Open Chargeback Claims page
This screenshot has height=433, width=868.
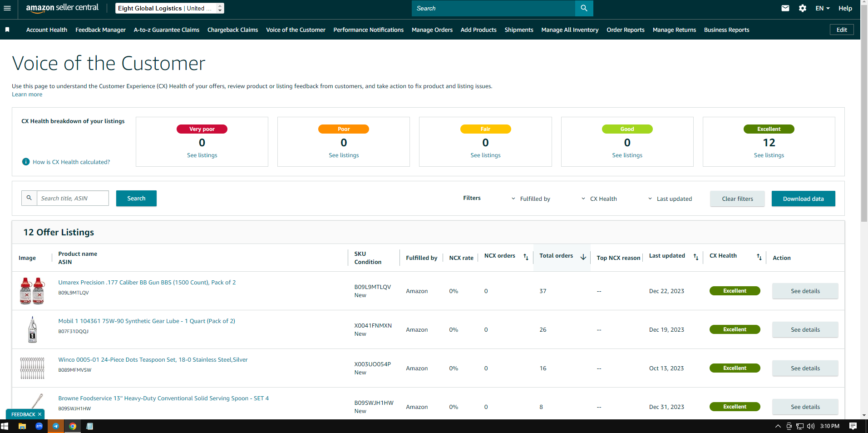pos(232,30)
